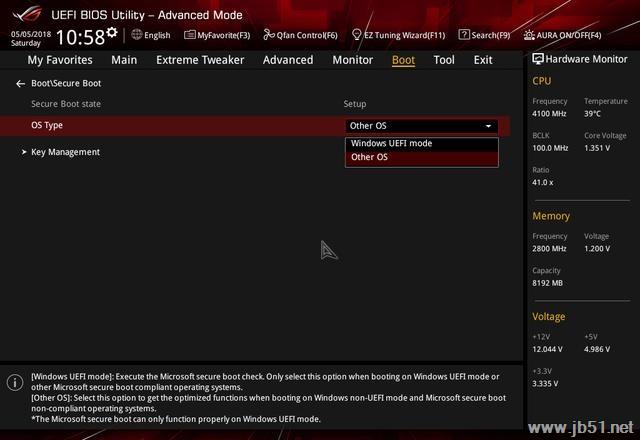Click Memory frequency 2800 MHz
The image size is (640, 440).
[x=549, y=249]
